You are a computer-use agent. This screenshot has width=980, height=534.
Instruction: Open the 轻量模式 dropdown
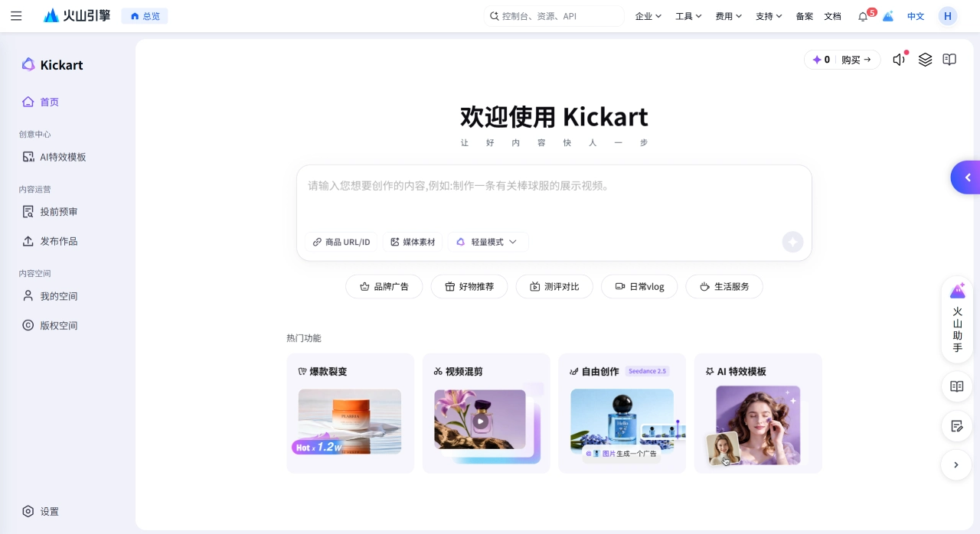pyautogui.click(x=488, y=242)
